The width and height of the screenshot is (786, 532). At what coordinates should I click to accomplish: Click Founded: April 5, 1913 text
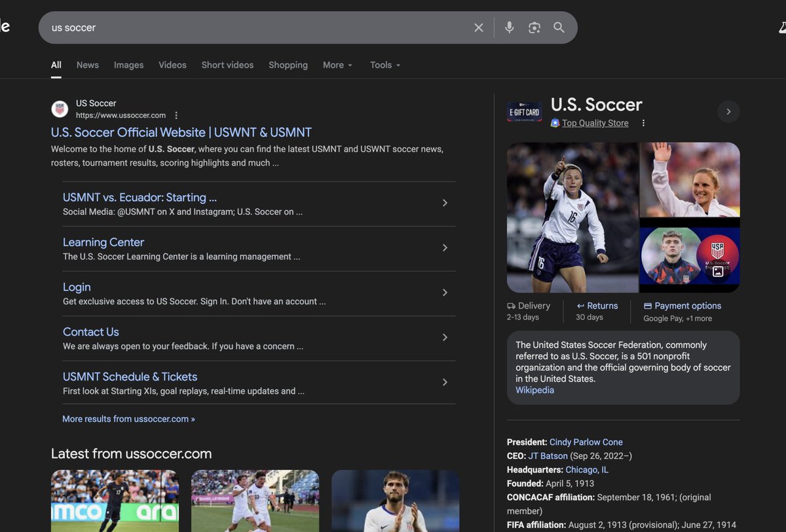click(x=550, y=484)
